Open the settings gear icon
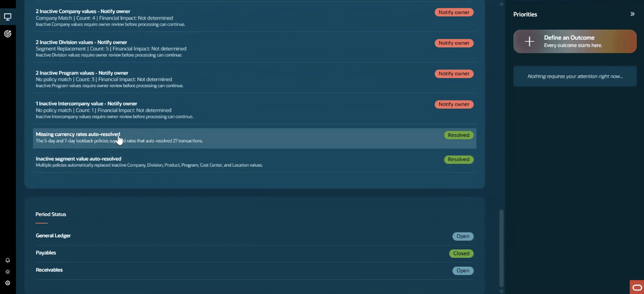 [8, 283]
